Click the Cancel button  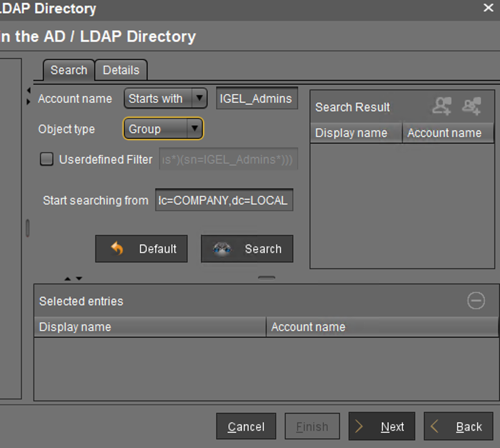pyautogui.click(x=246, y=426)
